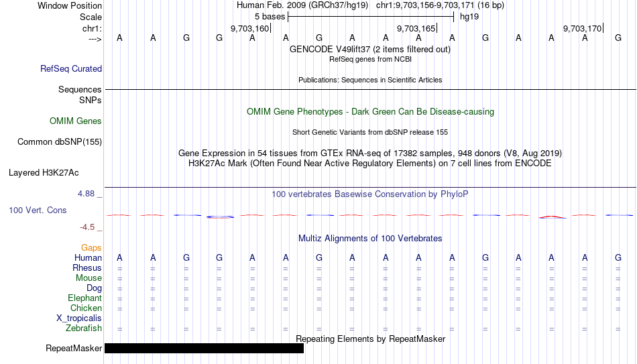
Task: Click the 100 vertebrates Basewise Conservation title
Action: [370, 194]
